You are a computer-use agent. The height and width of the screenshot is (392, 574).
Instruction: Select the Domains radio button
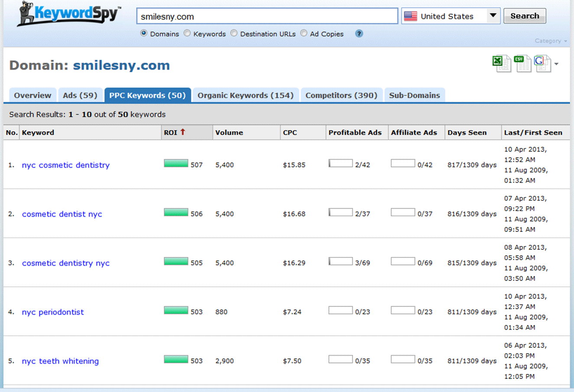[x=144, y=33]
